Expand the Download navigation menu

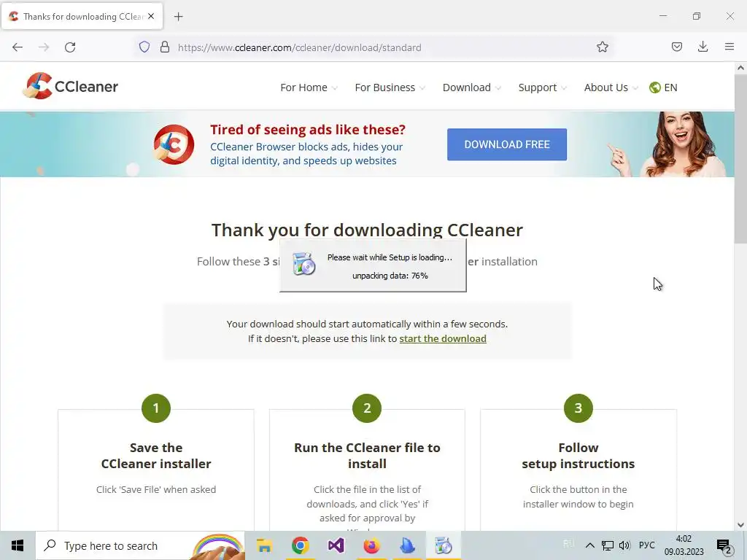click(x=472, y=87)
